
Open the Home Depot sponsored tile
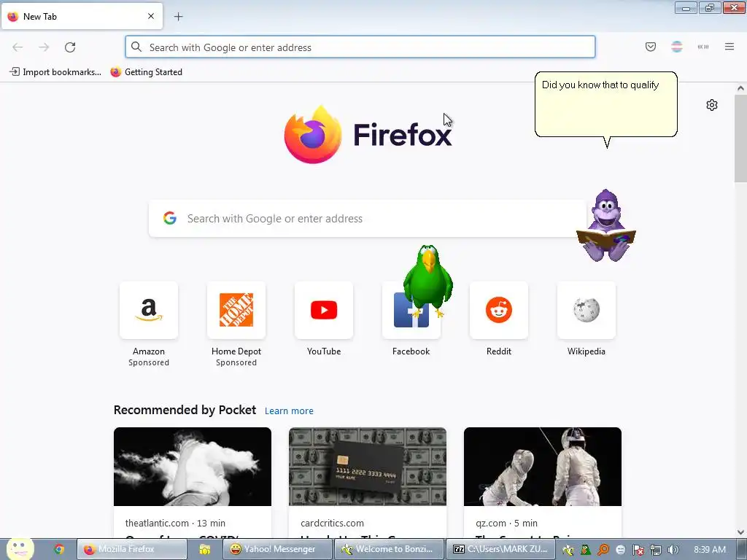click(236, 310)
